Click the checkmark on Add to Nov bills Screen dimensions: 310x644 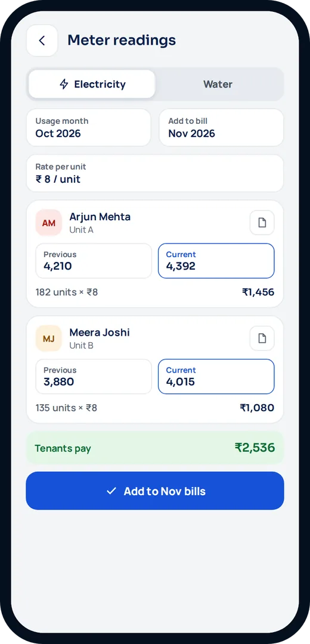pyautogui.click(x=111, y=491)
